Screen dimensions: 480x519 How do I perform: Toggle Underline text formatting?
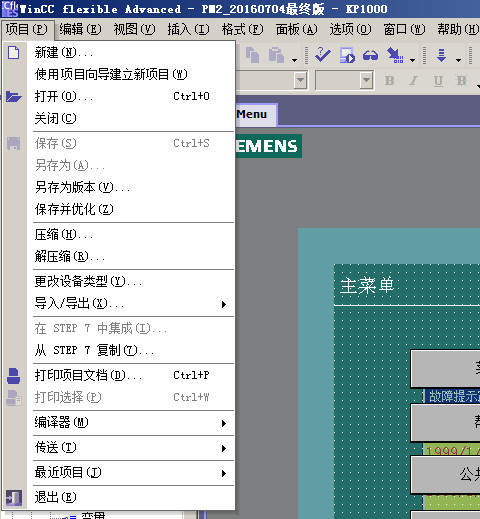(438, 80)
